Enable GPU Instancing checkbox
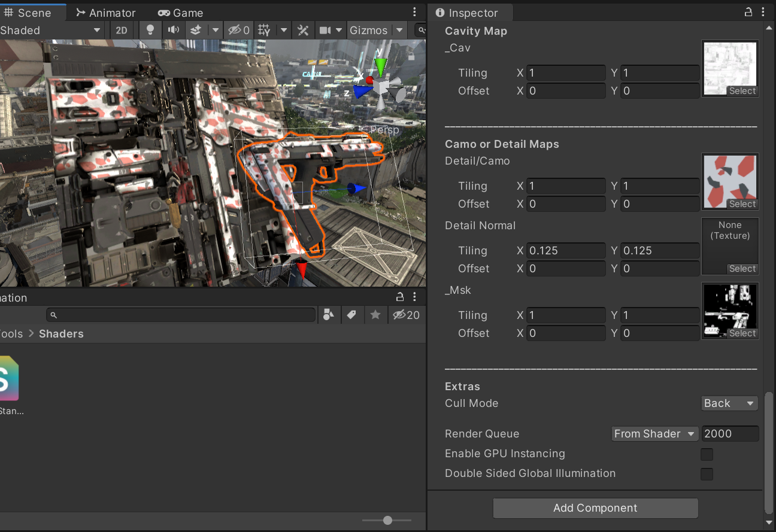 [707, 454]
